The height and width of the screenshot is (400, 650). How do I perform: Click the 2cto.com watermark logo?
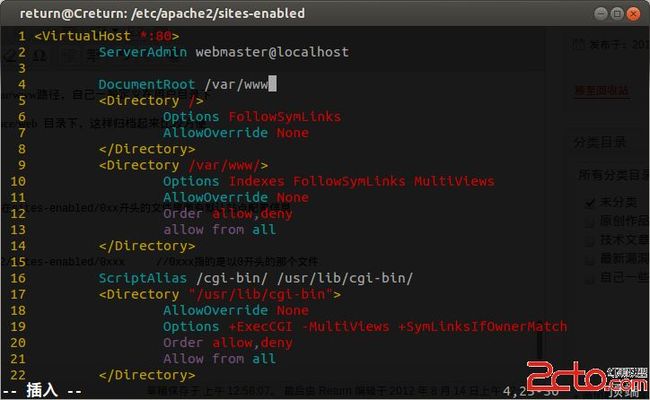[587, 376]
